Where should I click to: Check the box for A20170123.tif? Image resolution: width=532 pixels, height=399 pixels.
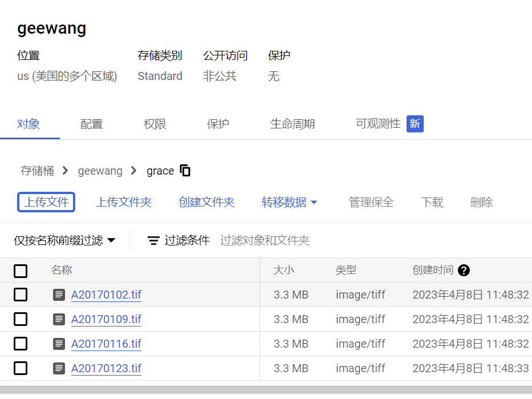click(x=21, y=368)
